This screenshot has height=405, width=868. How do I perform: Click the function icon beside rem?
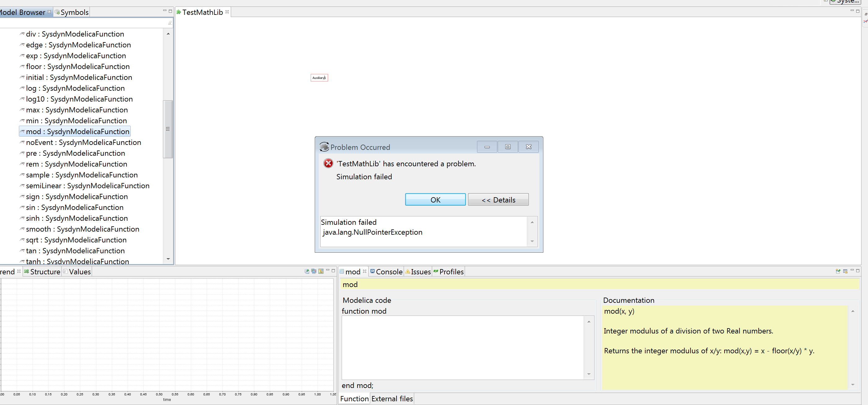(22, 163)
